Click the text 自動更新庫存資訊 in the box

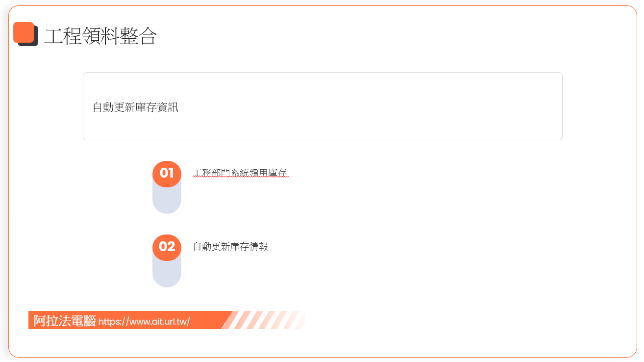[135, 107]
